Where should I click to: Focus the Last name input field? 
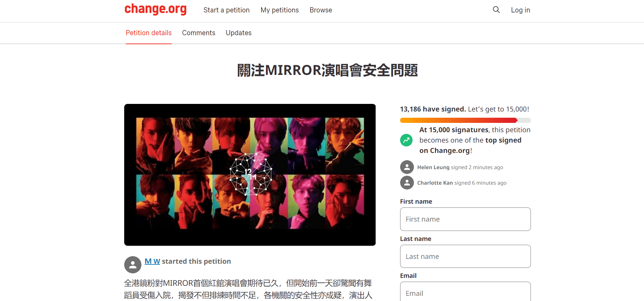pyautogui.click(x=465, y=256)
